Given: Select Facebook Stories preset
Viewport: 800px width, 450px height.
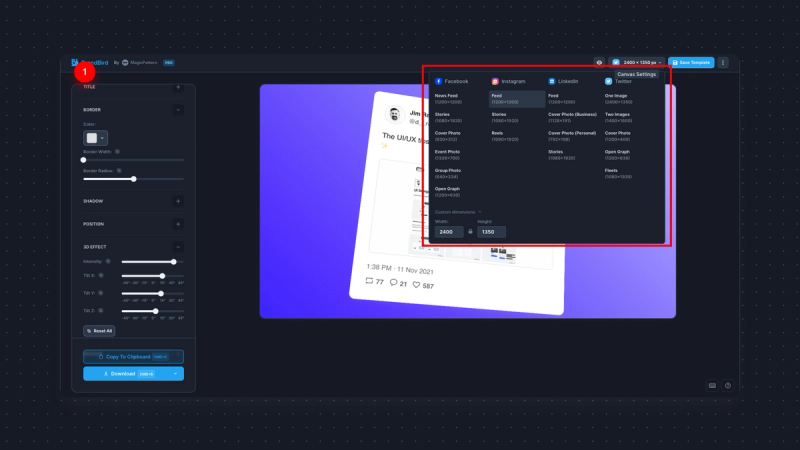Looking at the screenshot, I should coord(449,117).
